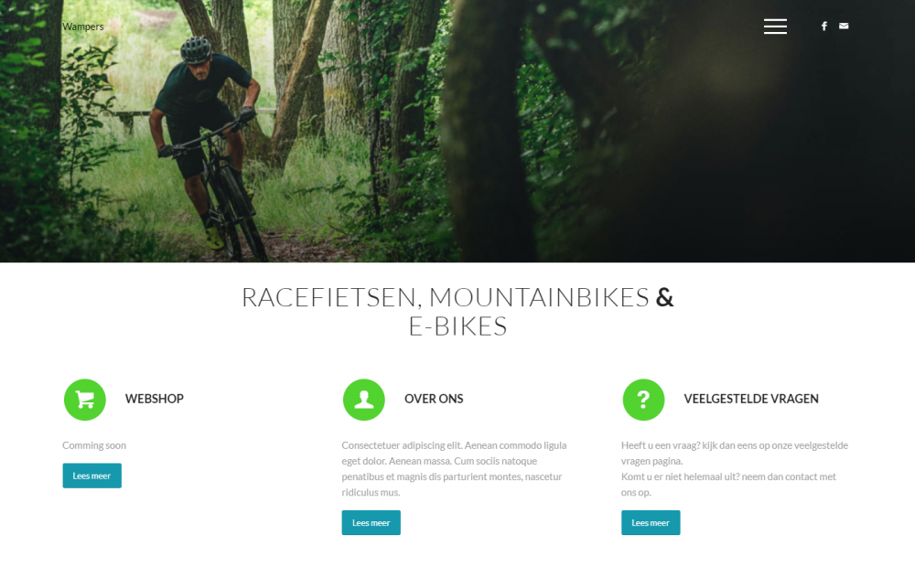
Task: Click the green person icon
Action: 364,400
